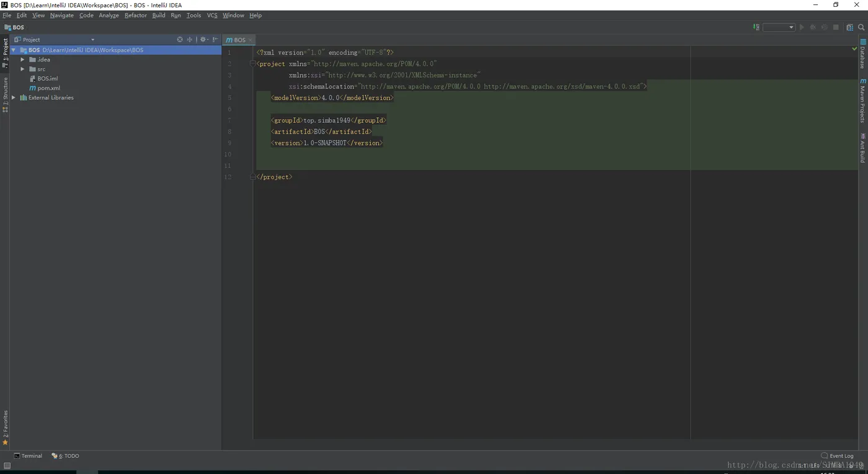Viewport: 868px width, 474px height.
Task: Click the Stop square icon
Action: click(x=836, y=27)
